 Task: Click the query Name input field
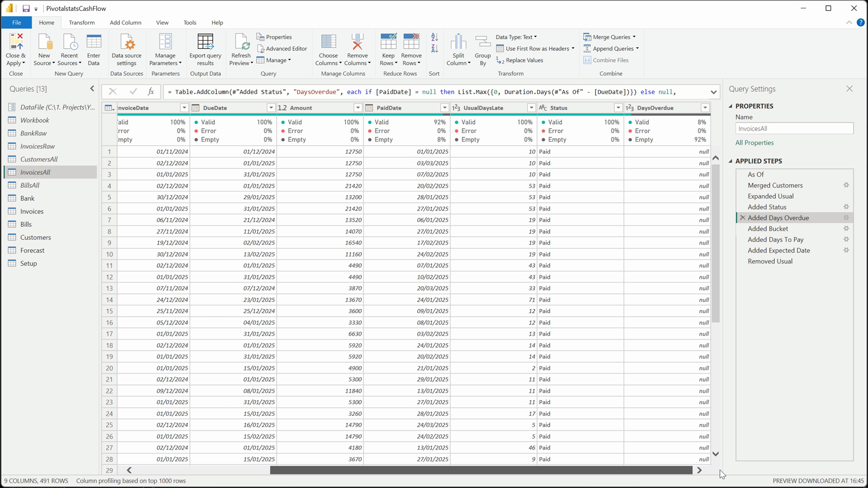pos(794,129)
